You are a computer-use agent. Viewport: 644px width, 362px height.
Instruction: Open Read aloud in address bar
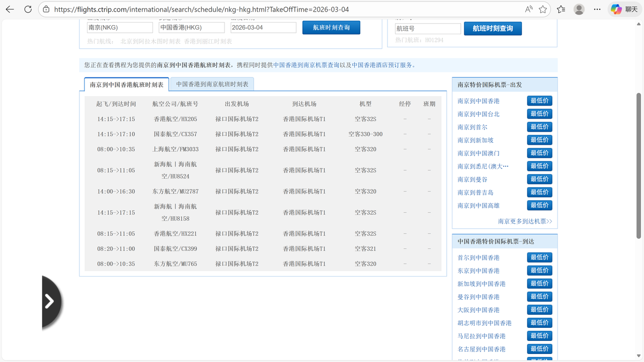point(529,9)
